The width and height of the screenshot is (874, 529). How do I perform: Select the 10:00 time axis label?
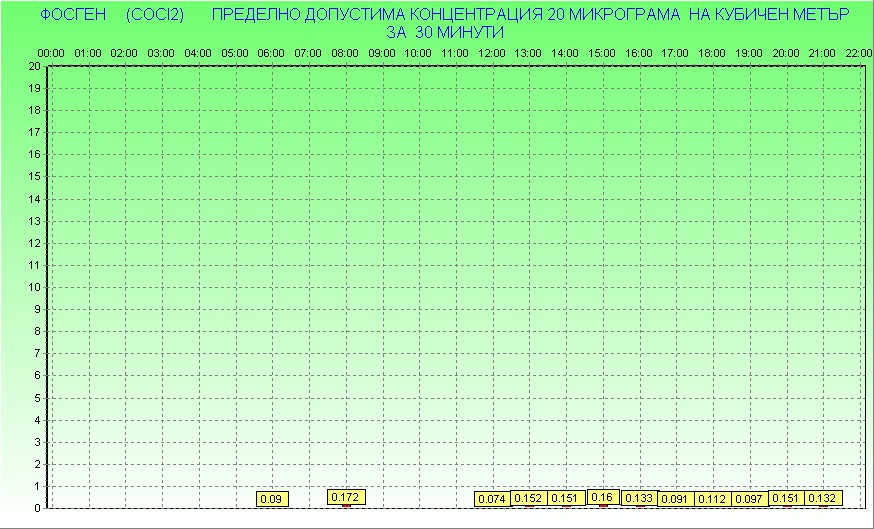tap(418, 52)
